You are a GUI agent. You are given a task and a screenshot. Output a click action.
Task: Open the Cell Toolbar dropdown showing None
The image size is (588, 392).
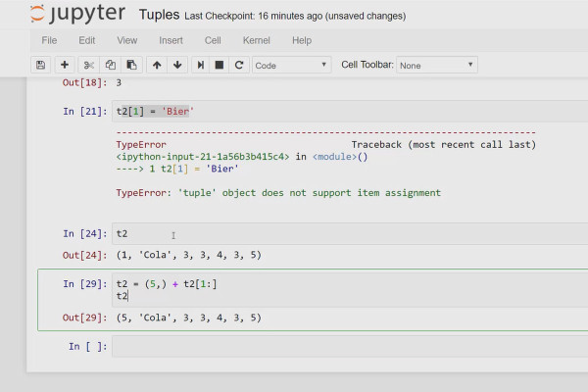click(437, 65)
